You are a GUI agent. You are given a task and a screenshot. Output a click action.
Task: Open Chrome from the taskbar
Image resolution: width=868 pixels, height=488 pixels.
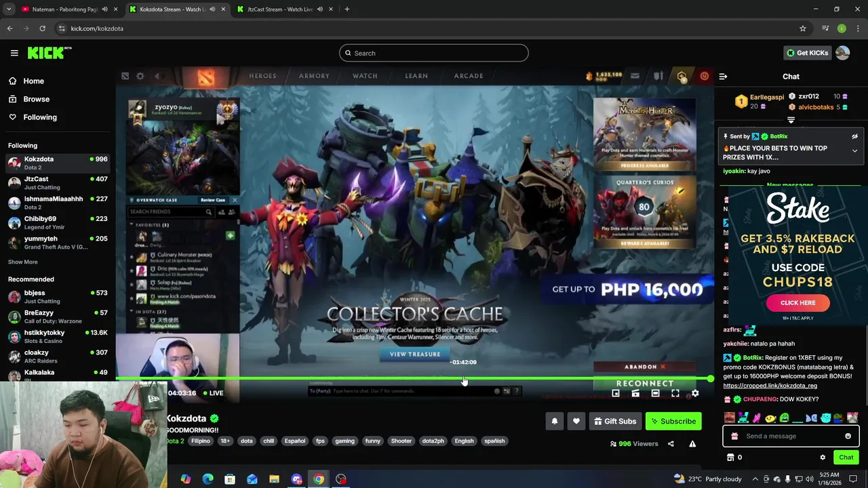(x=319, y=479)
